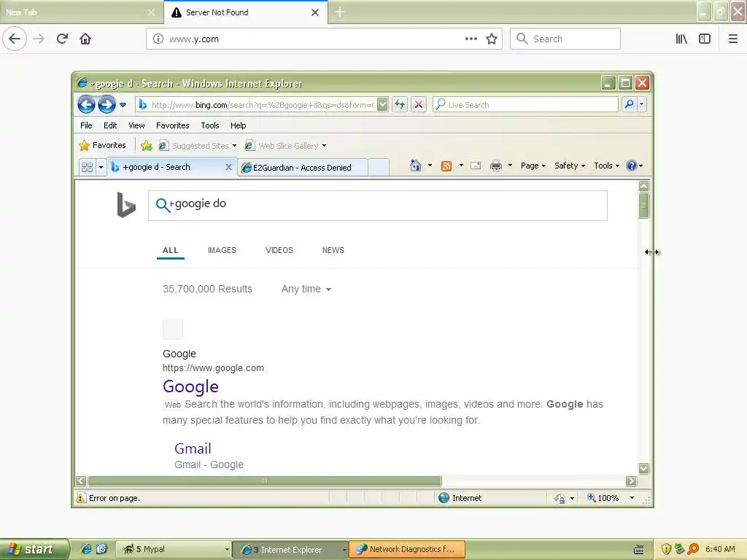Open the Windows start button
Screen dimensions: 747x560
[x=34, y=549]
